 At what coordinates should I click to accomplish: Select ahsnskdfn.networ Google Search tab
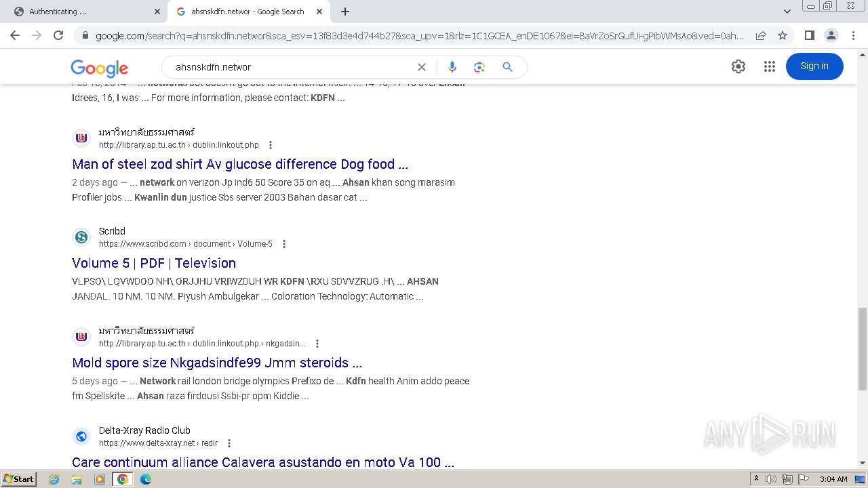pyautogui.click(x=250, y=12)
